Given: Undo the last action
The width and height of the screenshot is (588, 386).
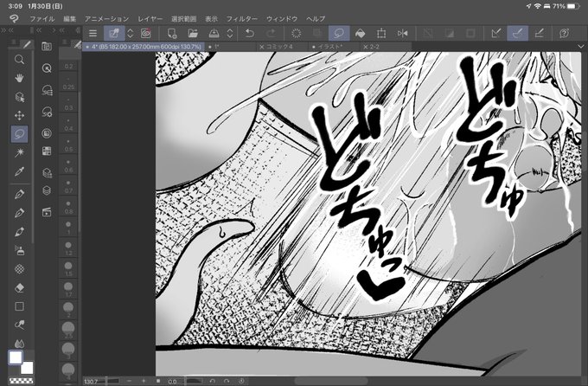Looking at the screenshot, I should (249, 34).
